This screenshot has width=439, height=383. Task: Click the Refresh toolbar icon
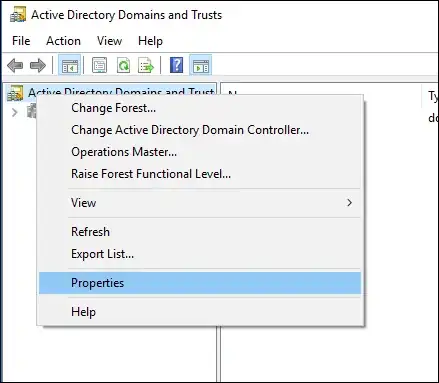123,65
